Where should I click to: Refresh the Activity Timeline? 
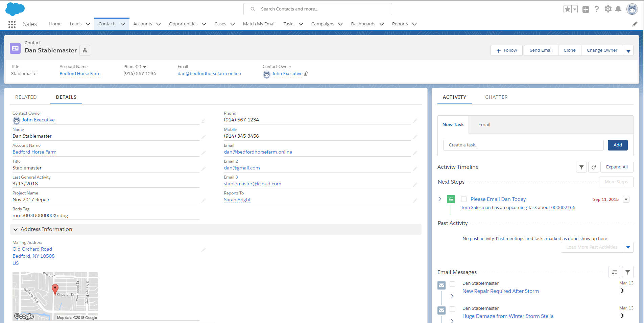(x=594, y=167)
